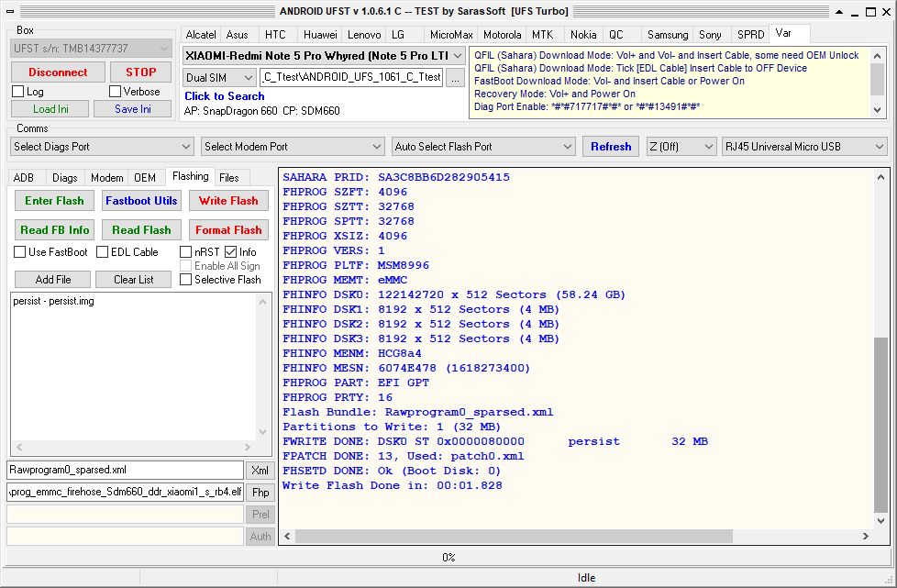Click the STOP button
Image resolution: width=897 pixels, height=588 pixels.
pyautogui.click(x=140, y=72)
